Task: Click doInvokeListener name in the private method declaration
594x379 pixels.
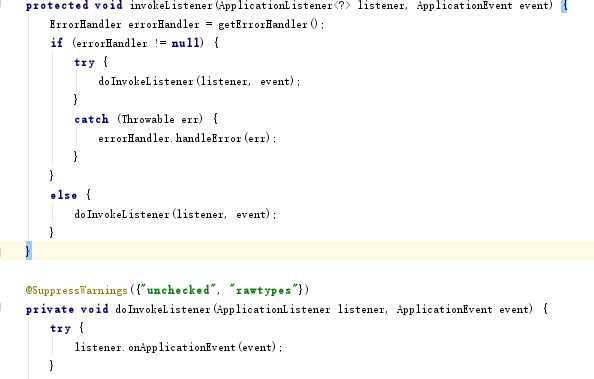Action: pos(163,309)
